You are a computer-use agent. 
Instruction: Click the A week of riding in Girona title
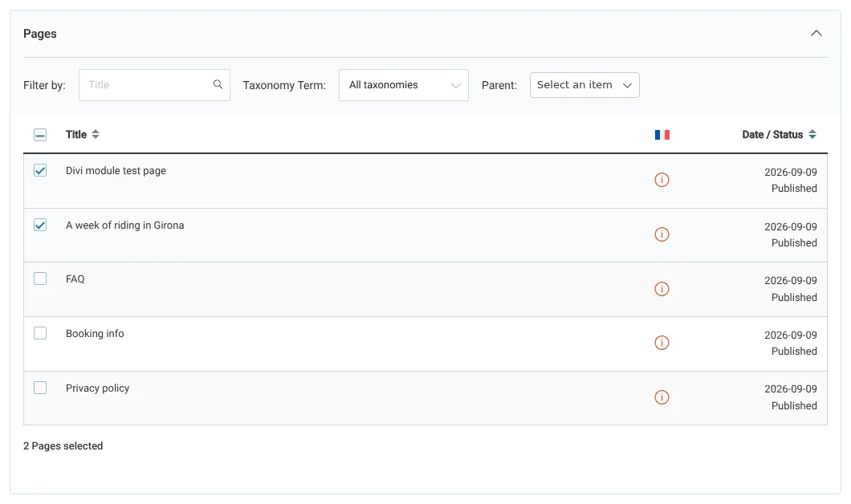[x=124, y=226]
